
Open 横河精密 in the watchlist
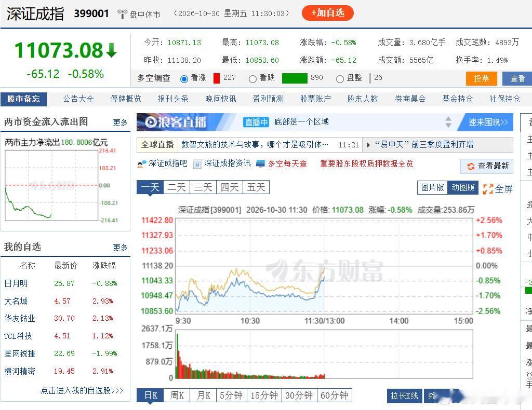(x=20, y=372)
